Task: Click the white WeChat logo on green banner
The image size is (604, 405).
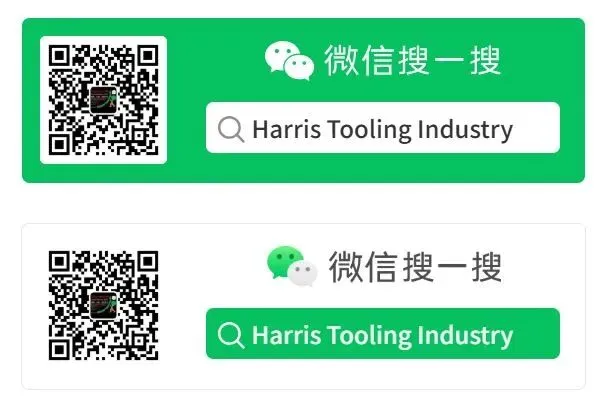Action: coord(289,60)
